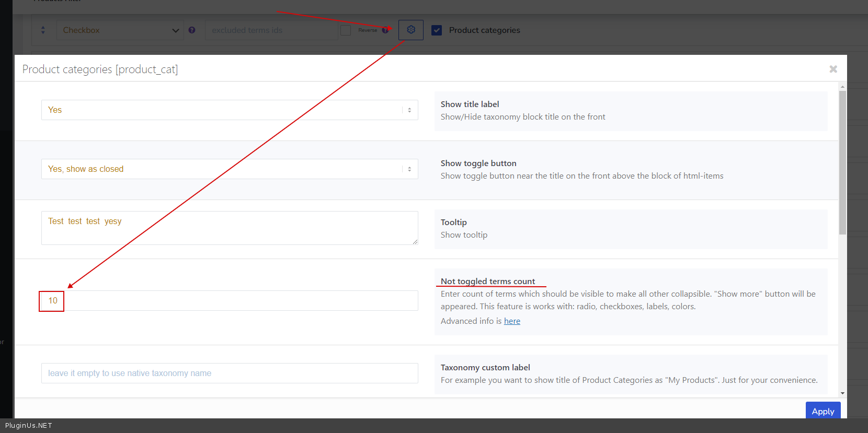Open the Checkbox view type dropdown

click(120, 30)
